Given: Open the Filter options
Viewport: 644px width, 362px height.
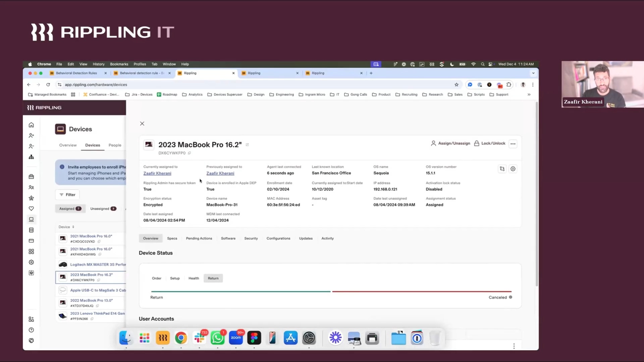Looking at the screenshot, I should point(67,195).
